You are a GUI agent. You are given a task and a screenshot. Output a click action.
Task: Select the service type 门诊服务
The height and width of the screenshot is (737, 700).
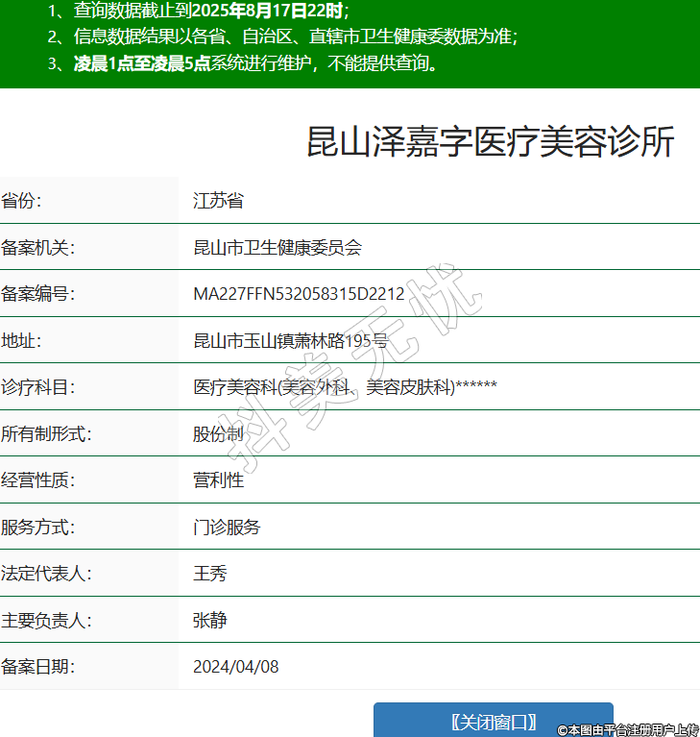coord(227,528)
